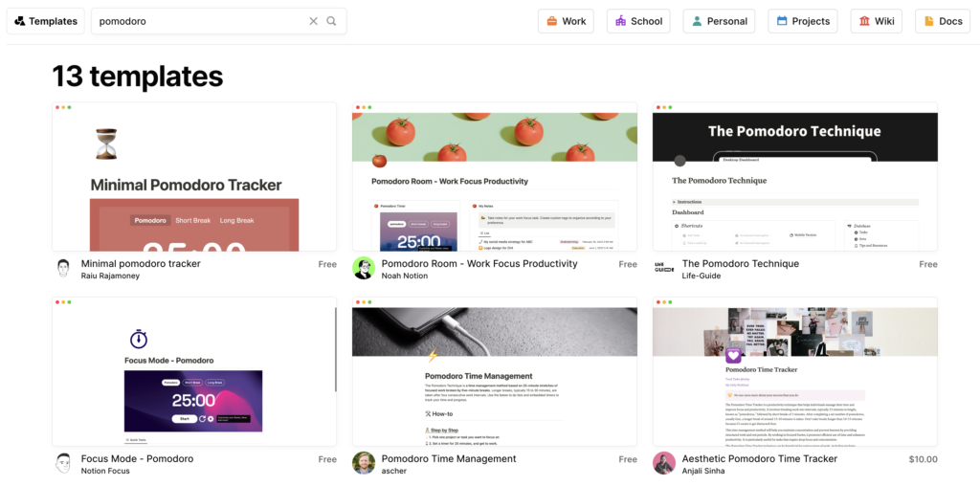The height and width of the screenshot is (486, 980).
Task: Select the School category tab
Action: pos(638,21)
